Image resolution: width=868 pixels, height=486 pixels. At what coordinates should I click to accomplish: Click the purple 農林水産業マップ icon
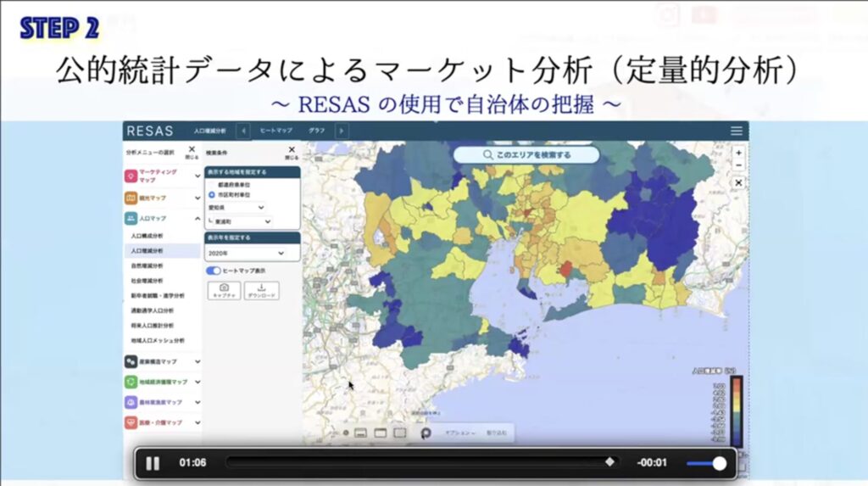pos(131,402)
